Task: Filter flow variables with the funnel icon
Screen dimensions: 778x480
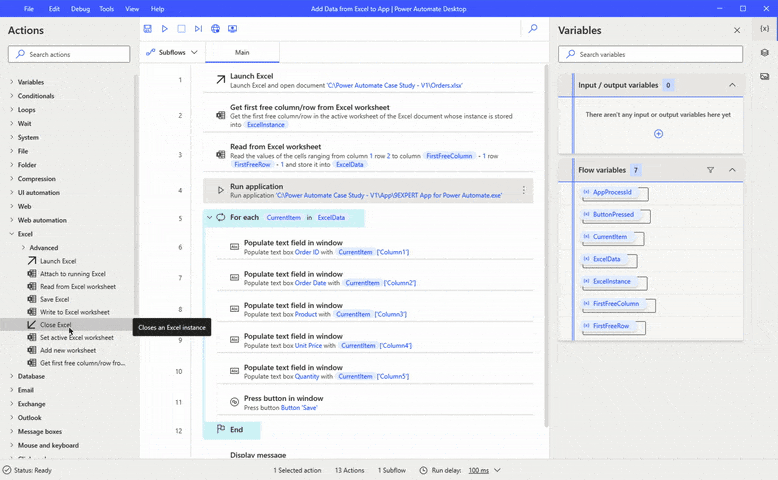Action: tap(711, 170)
